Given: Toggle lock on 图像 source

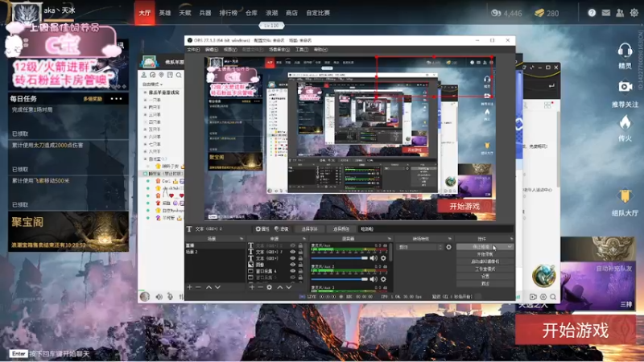Looking at the screenshot, I should click(300, 265).
